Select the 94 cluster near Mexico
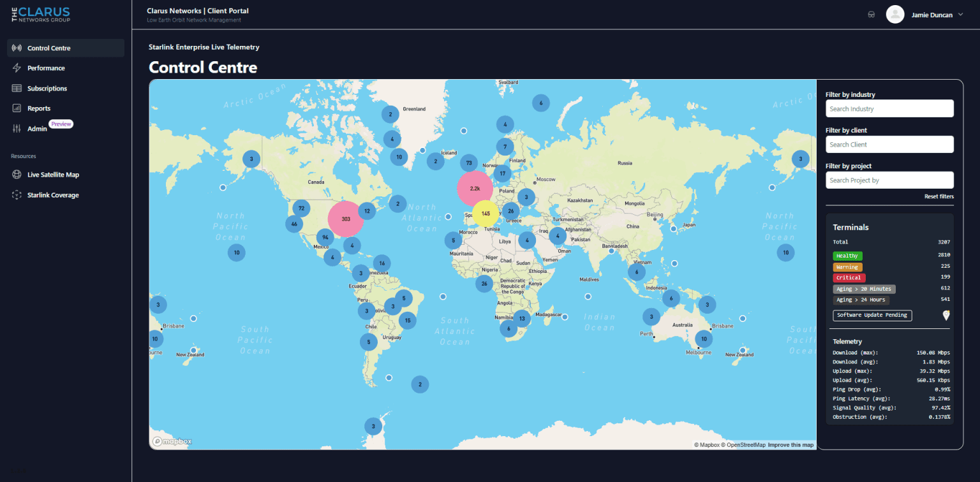 point(325,238)
